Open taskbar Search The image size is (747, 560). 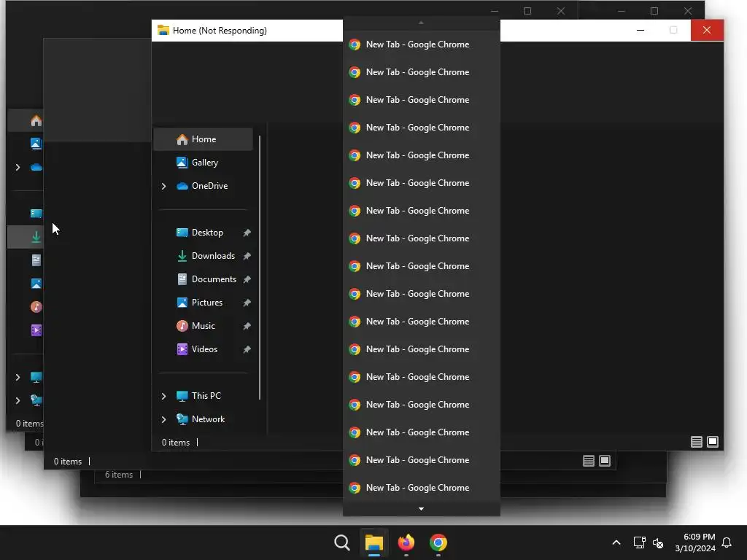pyautogui.click(x=342, y=542)
